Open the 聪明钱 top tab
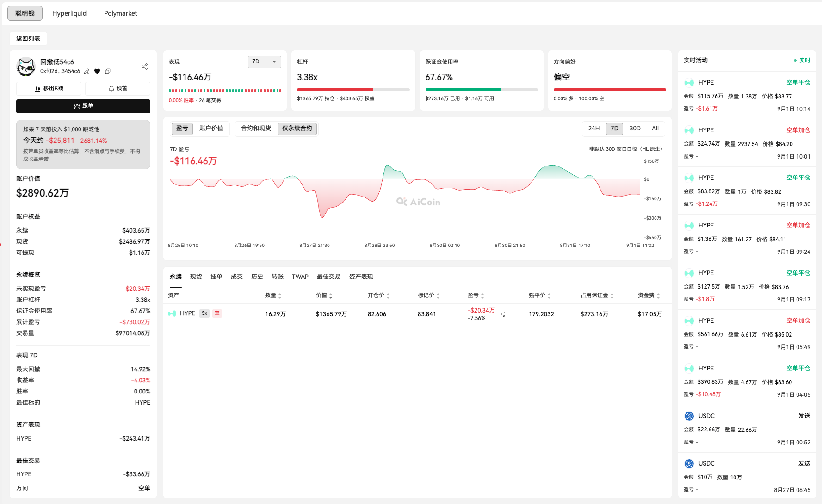 pyautogui.click(x=25, y=13)
